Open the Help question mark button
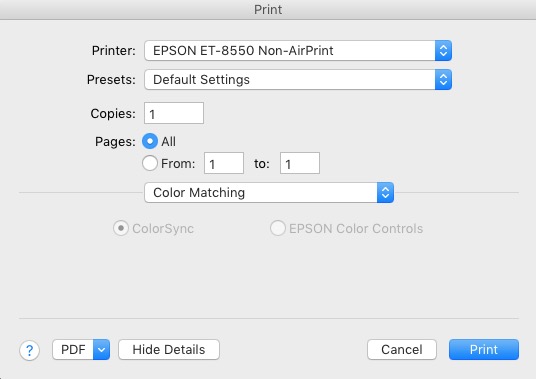Viewport: 536px width, 379px height. coord(29,350)
